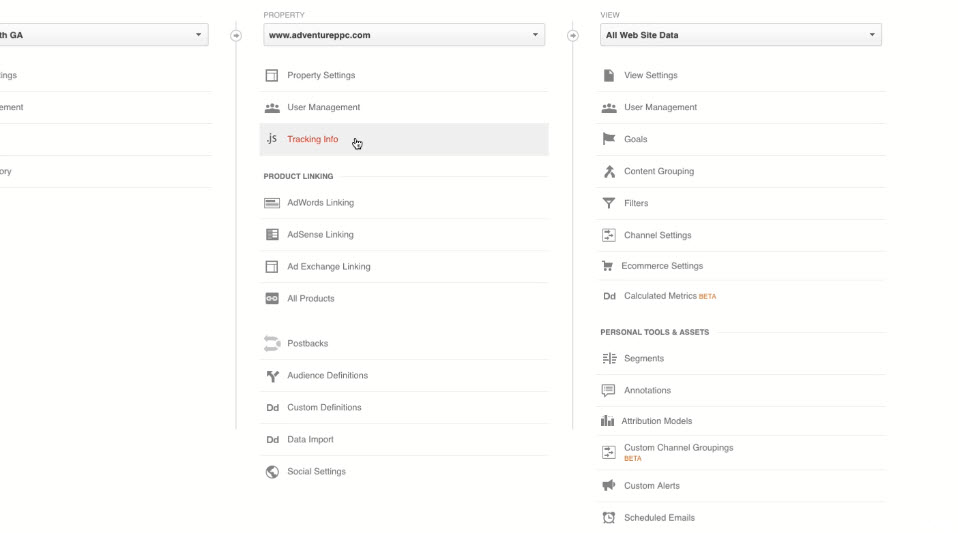Click the Custom Alerts megaphone icon
958x533 pixels.
coord(608,486)
